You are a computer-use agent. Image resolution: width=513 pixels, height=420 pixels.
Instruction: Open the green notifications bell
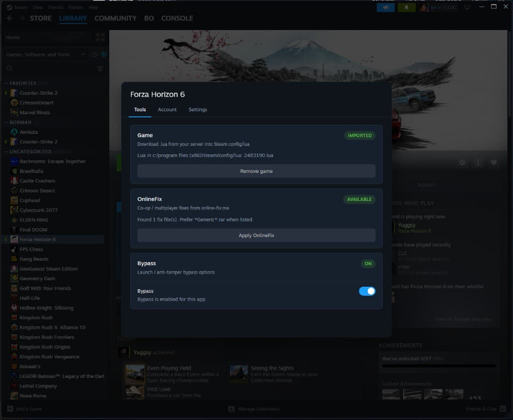(406, 8)
